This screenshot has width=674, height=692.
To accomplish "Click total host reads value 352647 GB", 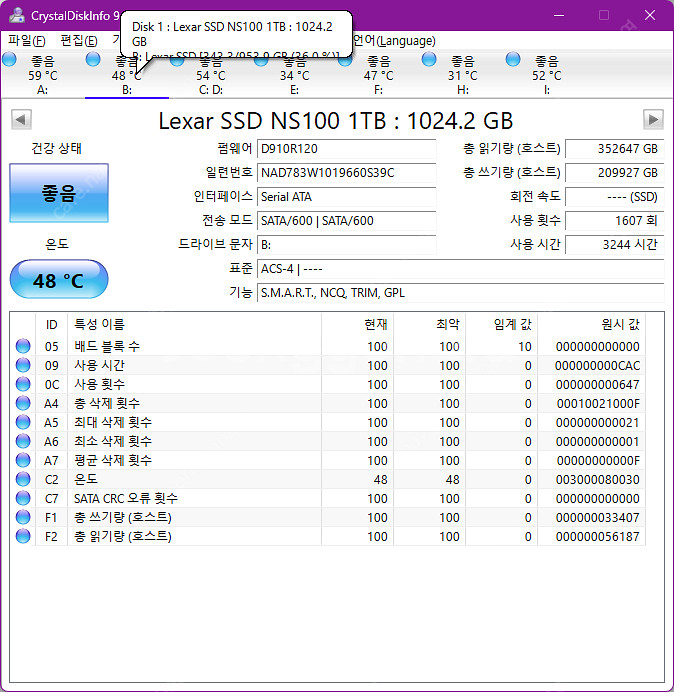I will click(x=614, y=149).
